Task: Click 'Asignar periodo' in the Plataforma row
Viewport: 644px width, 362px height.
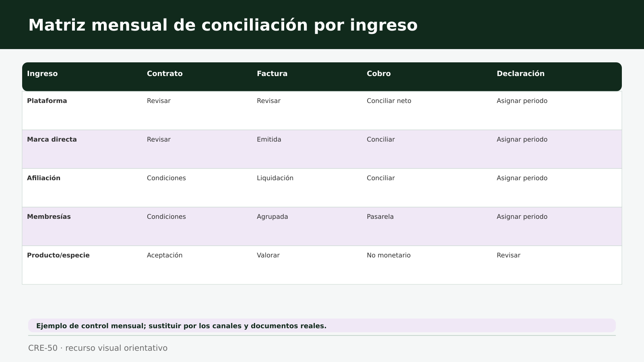Action: click(522, 101)
